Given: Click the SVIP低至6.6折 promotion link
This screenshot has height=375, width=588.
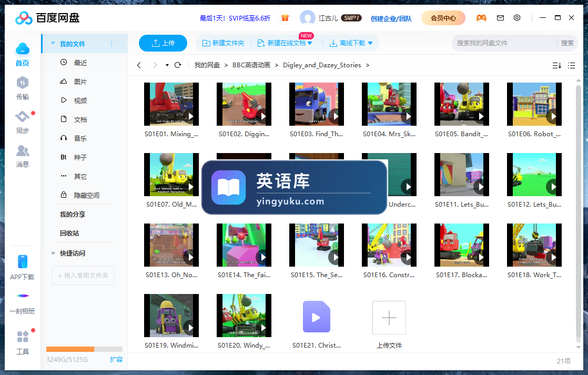Looking at the screenshot, I should coord(235,18).
